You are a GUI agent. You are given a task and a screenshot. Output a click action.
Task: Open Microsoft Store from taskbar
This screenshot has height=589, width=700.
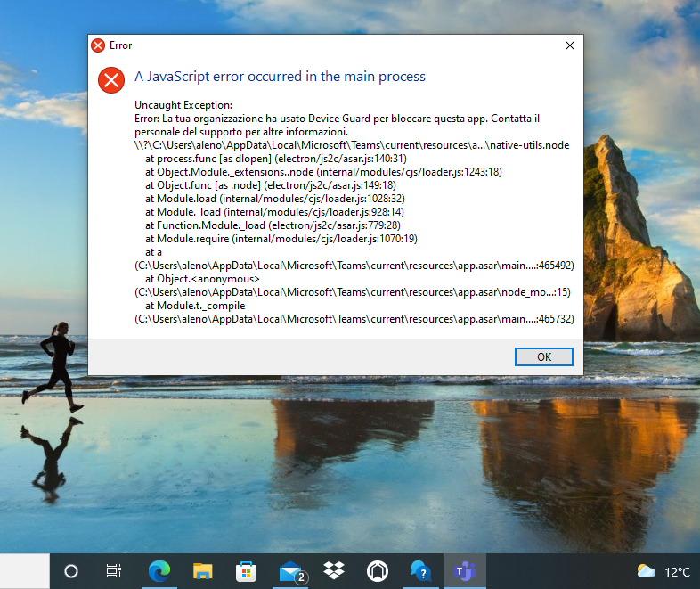[246, 571]
